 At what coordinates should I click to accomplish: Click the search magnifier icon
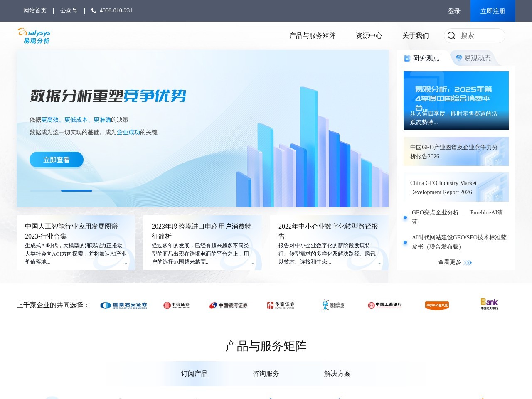click(451, 36)
